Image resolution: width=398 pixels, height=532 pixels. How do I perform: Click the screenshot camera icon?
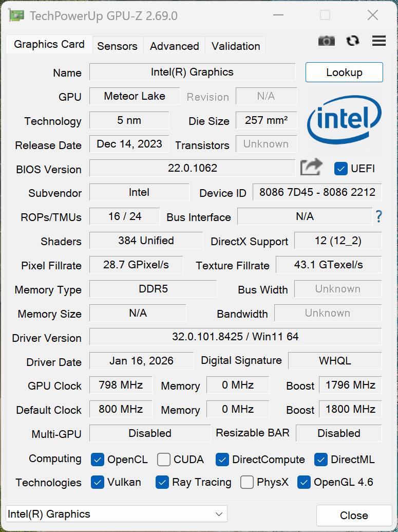327,41
